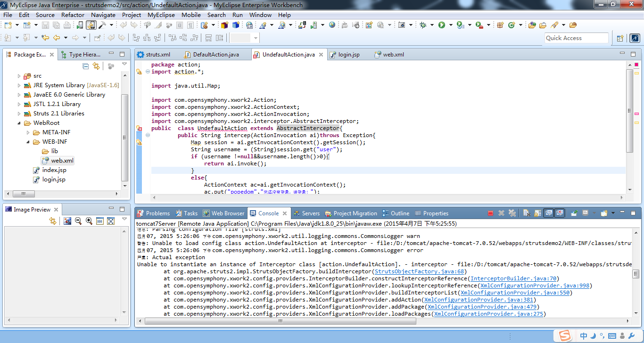
Task: Open the XmlConfigurationProvider.java:550 link
Action: 515,293
